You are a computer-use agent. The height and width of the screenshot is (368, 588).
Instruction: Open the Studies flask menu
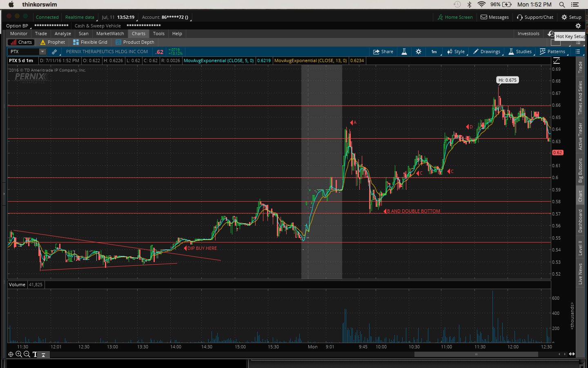click(520, 52)
